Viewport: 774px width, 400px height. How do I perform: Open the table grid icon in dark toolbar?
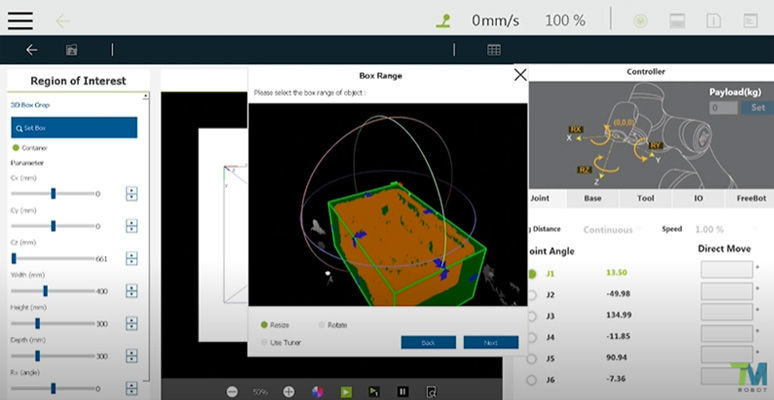(494, 49)
